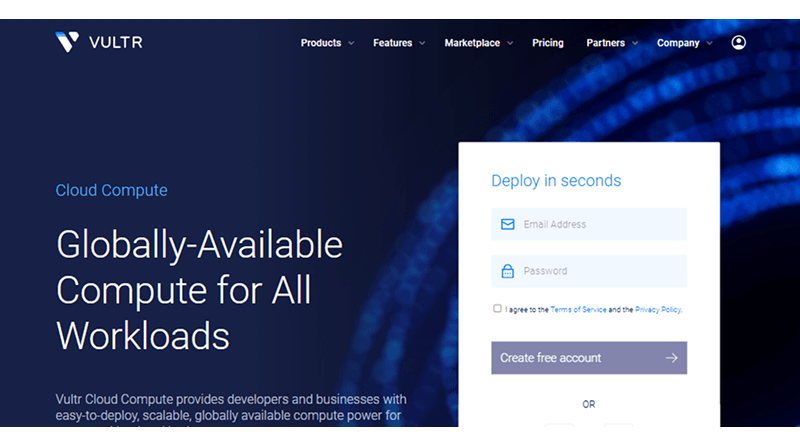
Task: Expand the Partners dropdown chevron
Action: point(635,43)
